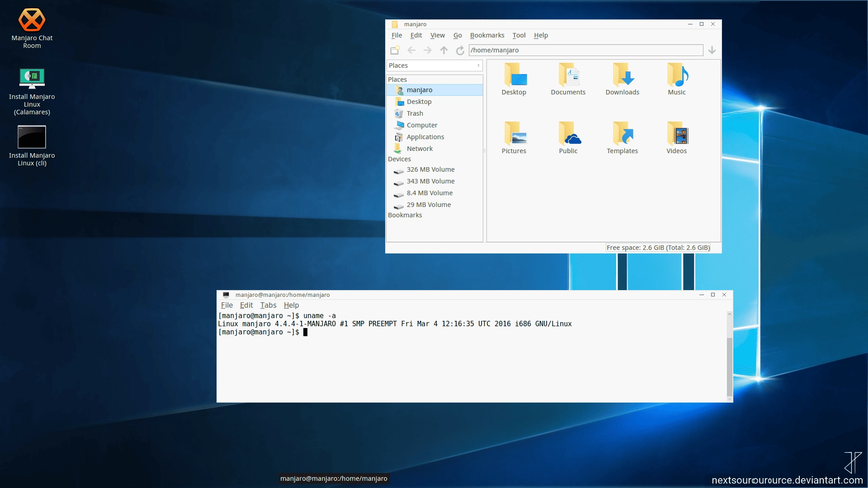
Task: Minimize the file manager window
Action: pos(690,24)
